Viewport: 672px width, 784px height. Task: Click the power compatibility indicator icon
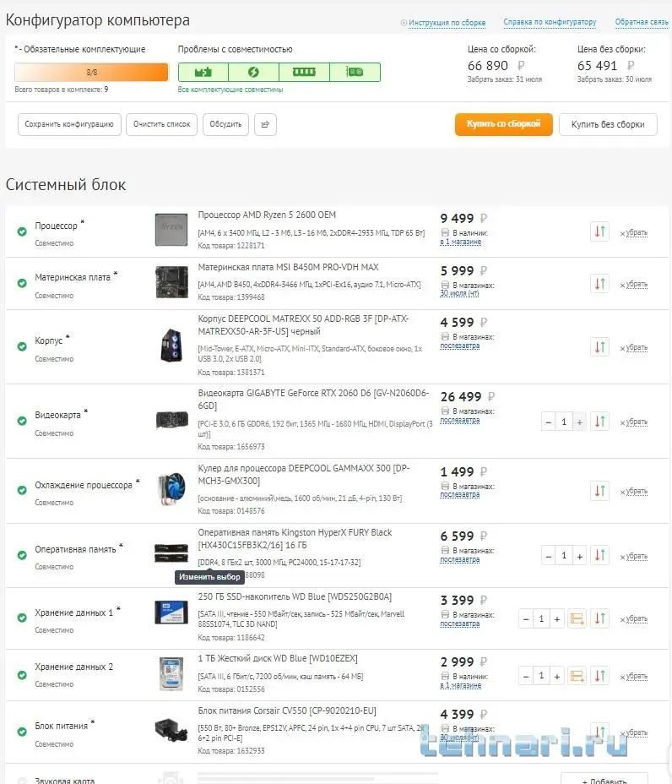point(253,72)
